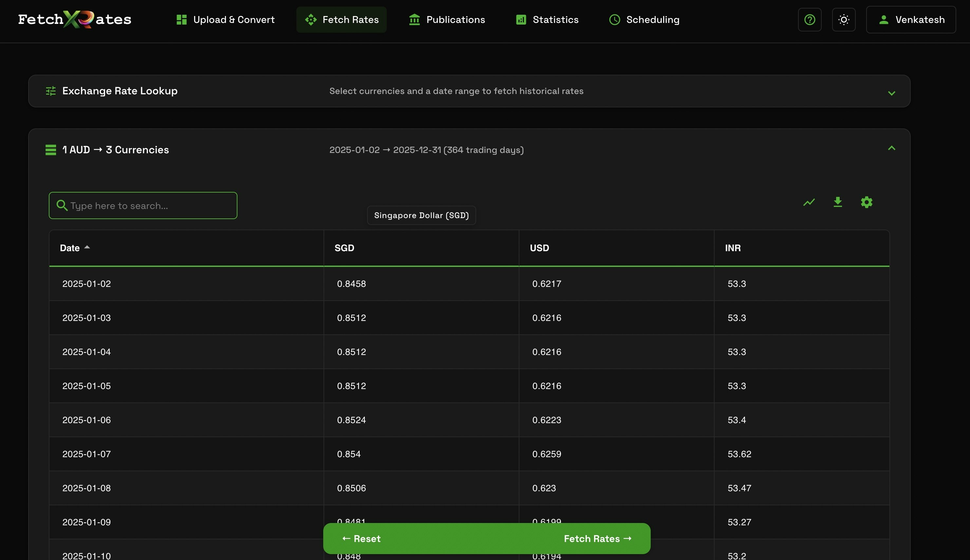Click SGD value 0.854
Image resolution: width=970 pixels, height=560 pixels.
pyautogui.click(x=348, y=454)
